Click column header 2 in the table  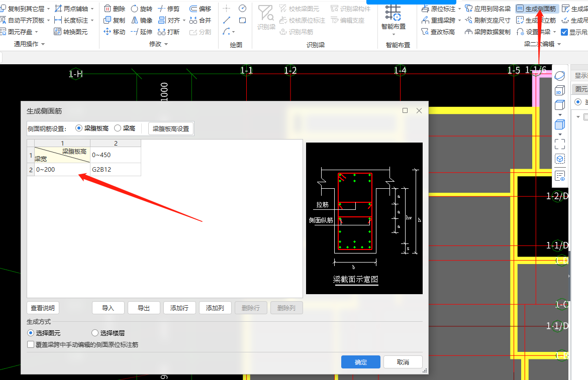[x=116, y=143]
